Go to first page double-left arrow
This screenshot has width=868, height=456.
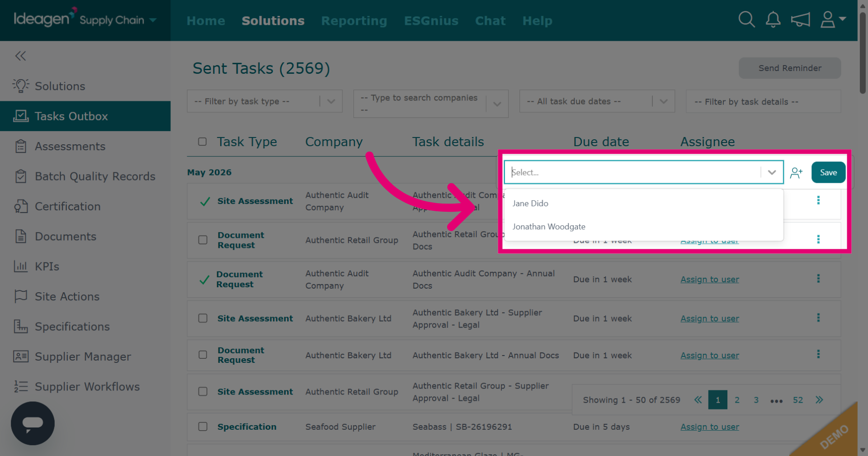[698, 400]
